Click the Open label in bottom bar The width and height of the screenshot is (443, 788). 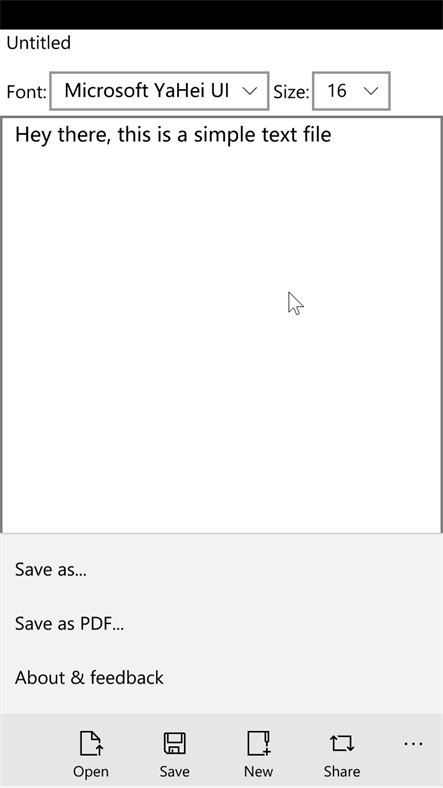click(x=91, y=771)
